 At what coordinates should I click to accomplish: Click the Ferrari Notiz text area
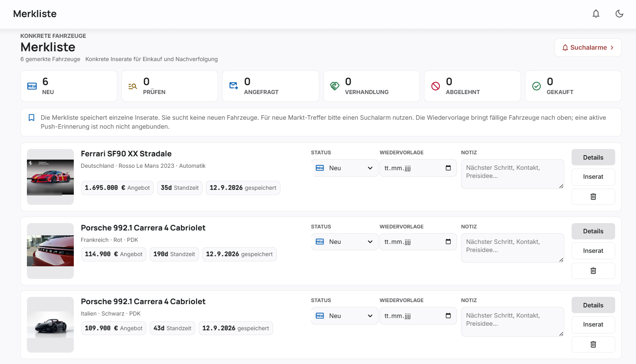pos(512,174)
